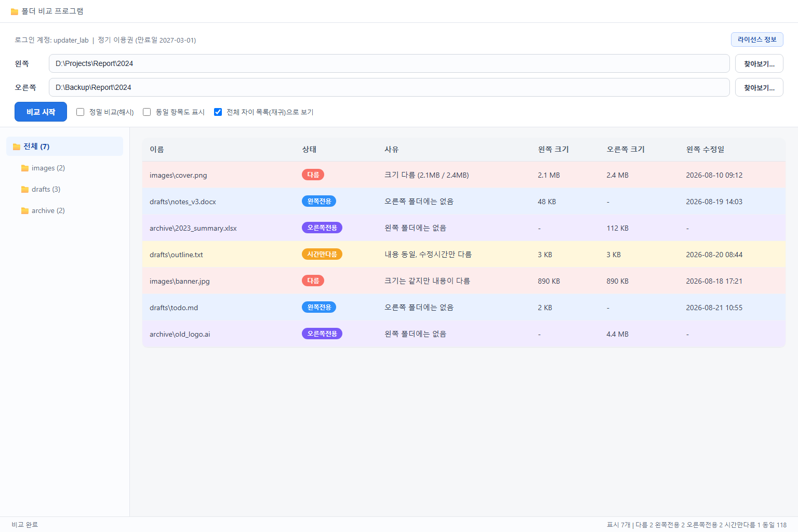This screenshot has height=532, width=798.
Task: Click the 왼쪽전용 badge on notes_v3.docx row
Action: click(x=319, y=201)
